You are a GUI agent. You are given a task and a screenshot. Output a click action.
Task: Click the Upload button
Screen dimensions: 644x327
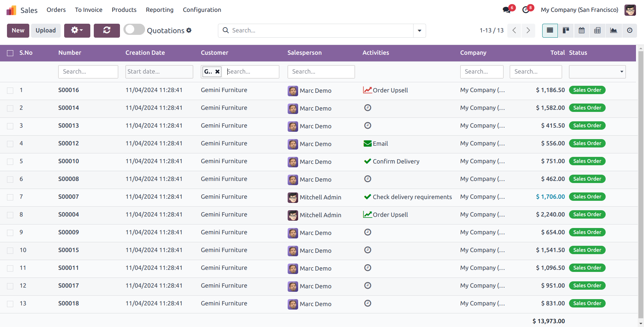pyautogui.click(x=46, y=30)
